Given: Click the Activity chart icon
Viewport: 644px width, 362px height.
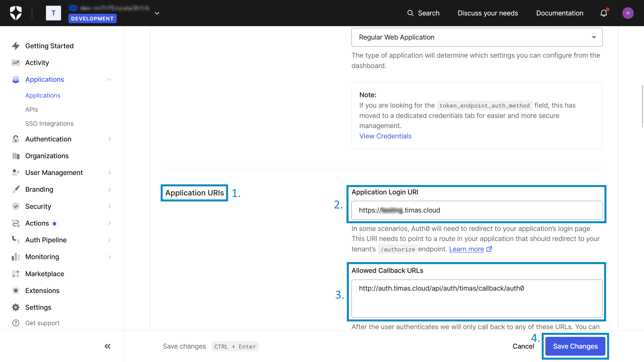Looking at the screenshot, I should coord(16,63).
